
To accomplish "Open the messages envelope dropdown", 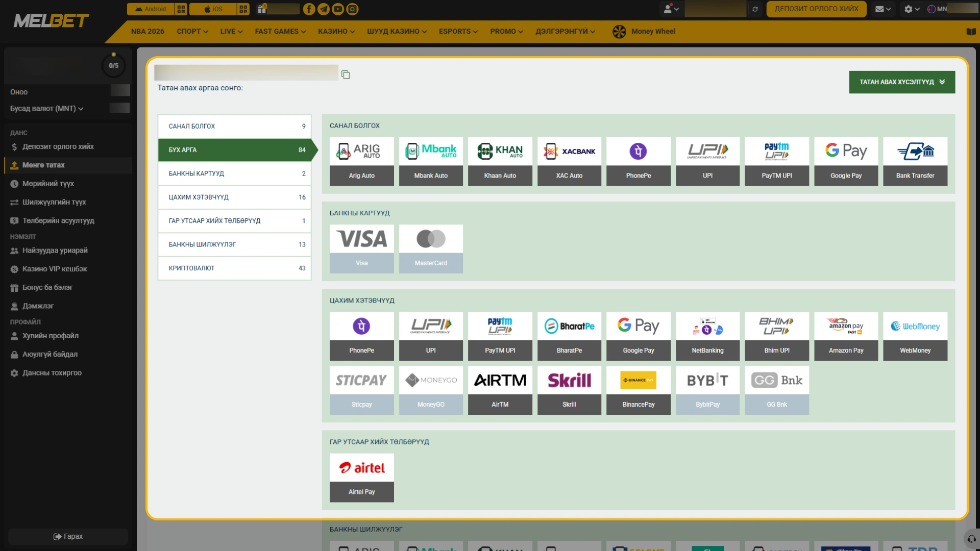I will pyautogui.click(x=883, y=9).
